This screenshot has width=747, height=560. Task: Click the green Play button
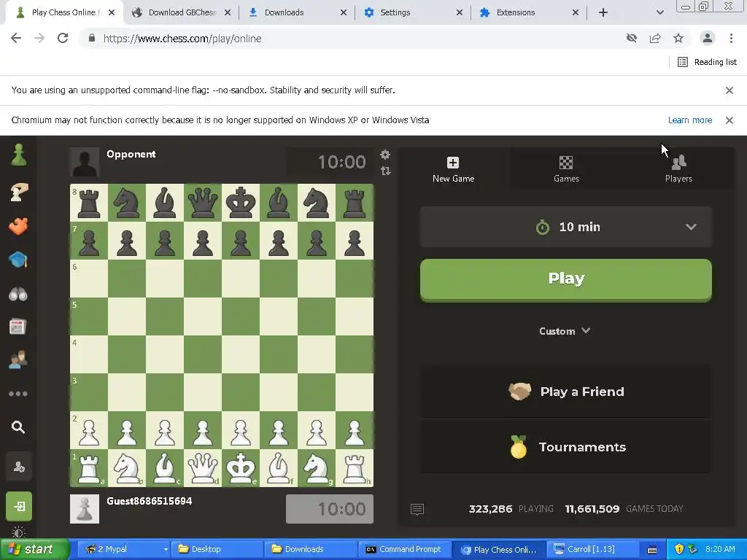pos(566,279)
